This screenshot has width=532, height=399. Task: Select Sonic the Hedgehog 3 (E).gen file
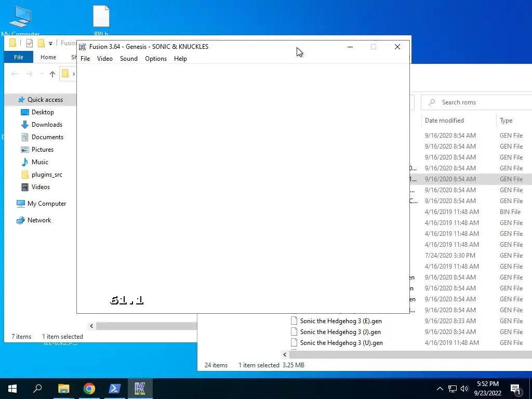click(x=341, y=321)
